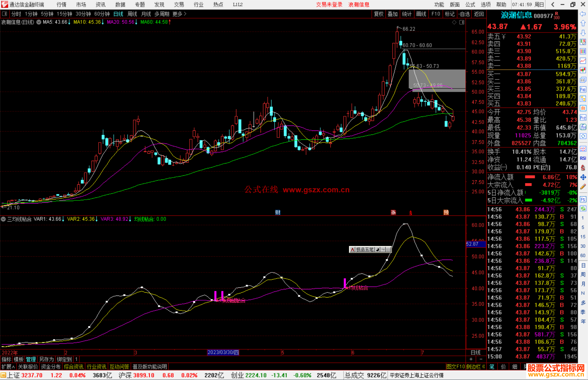This screenshot has width=588, height=380.
Task: Click the 画线 drawing button
Action: [421, 14]
